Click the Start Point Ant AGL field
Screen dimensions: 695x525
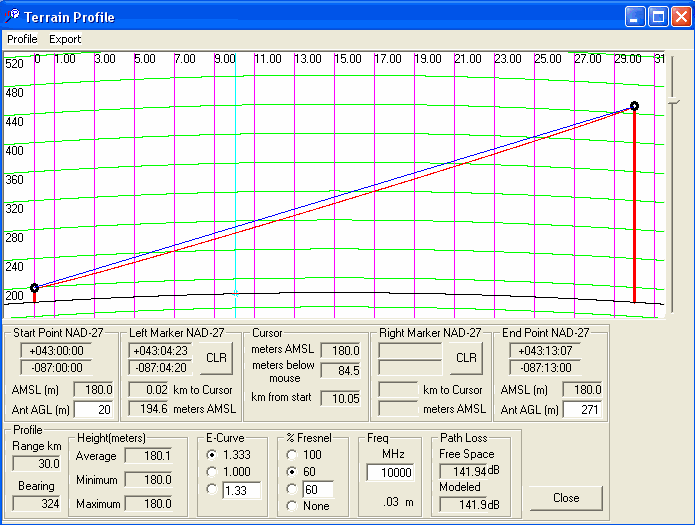(x=94, y=409)
